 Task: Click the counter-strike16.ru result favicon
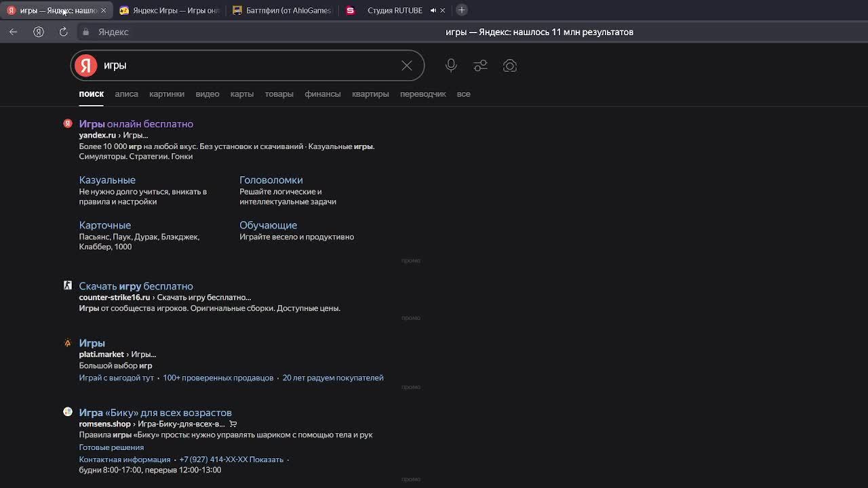pos(68,285)
